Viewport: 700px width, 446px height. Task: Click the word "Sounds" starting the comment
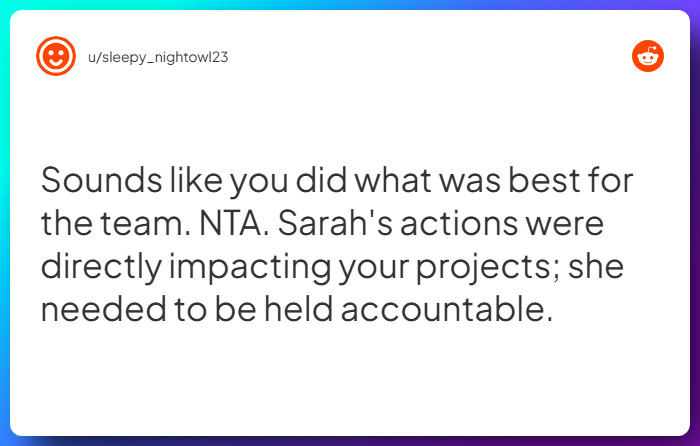[87, 181]
